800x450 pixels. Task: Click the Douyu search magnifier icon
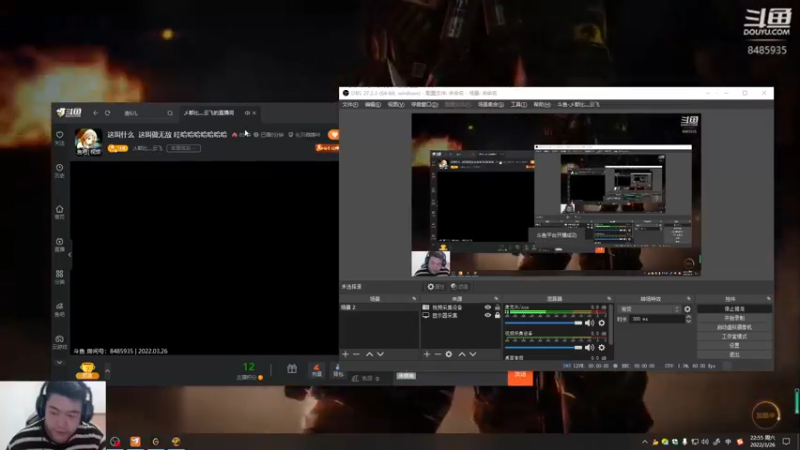(170, 113)
